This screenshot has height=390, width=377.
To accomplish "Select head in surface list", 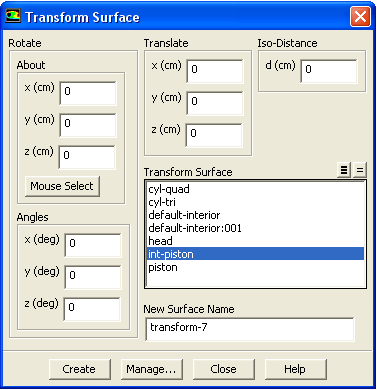I will 256,241.
